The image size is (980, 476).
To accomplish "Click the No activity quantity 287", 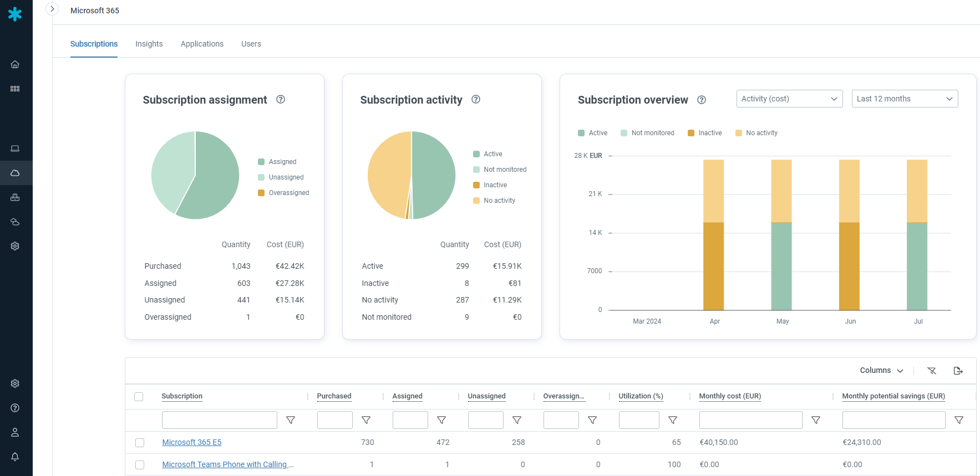I will (463, 300).
